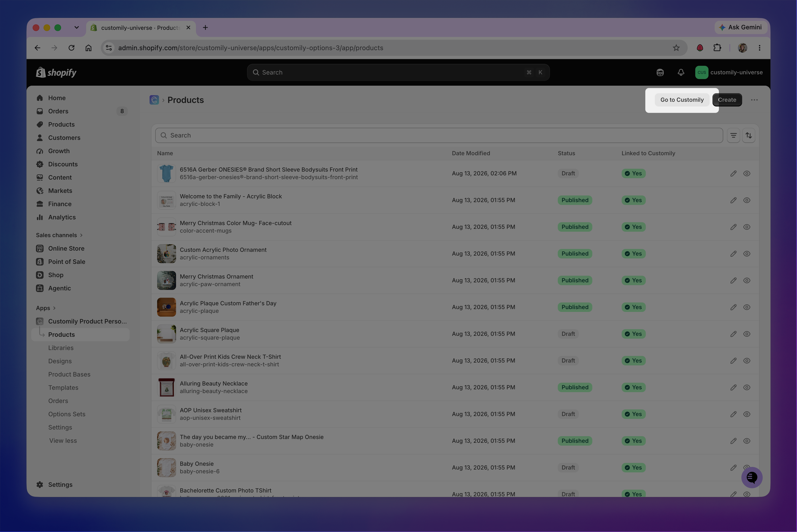
Task: Open the notifications bell
Action: point(681,72)
